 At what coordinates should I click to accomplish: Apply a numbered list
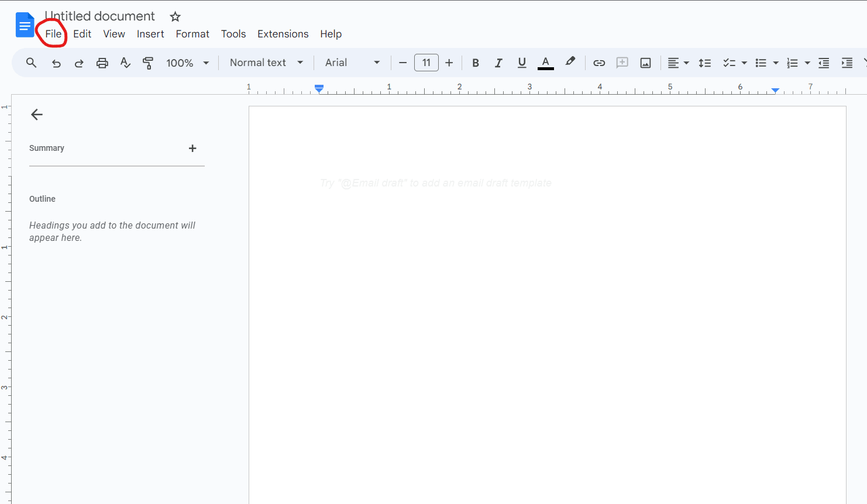pos(792,63)
